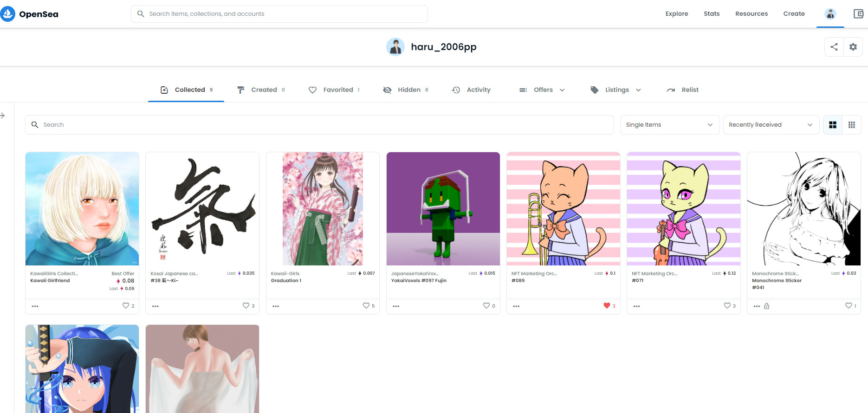The width and height of the screenshot is (868, 413).
Task: Open the yellow cat #071 thumbnail
Action: 684,209
